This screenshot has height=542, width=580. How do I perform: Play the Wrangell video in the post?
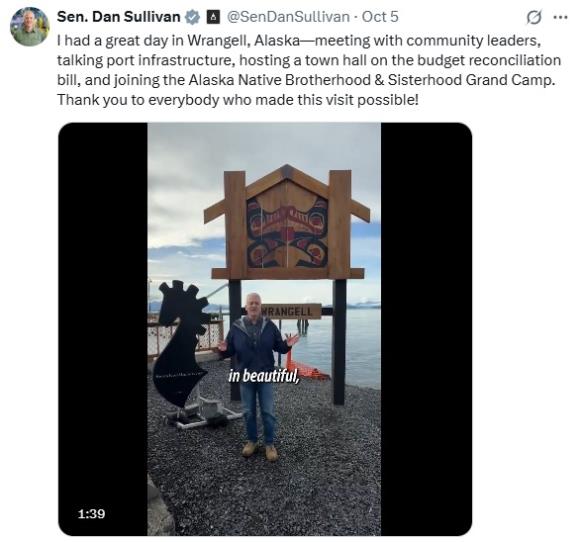point(265,329)
